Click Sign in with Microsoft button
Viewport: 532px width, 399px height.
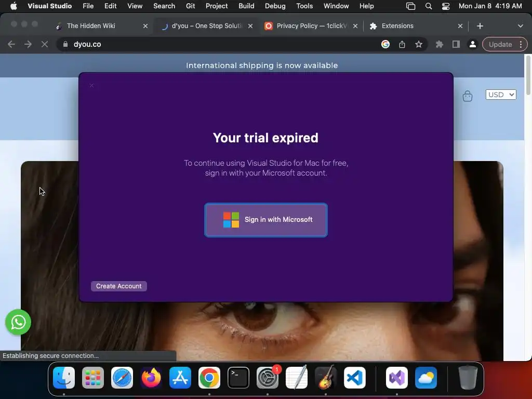coord(266,220)
